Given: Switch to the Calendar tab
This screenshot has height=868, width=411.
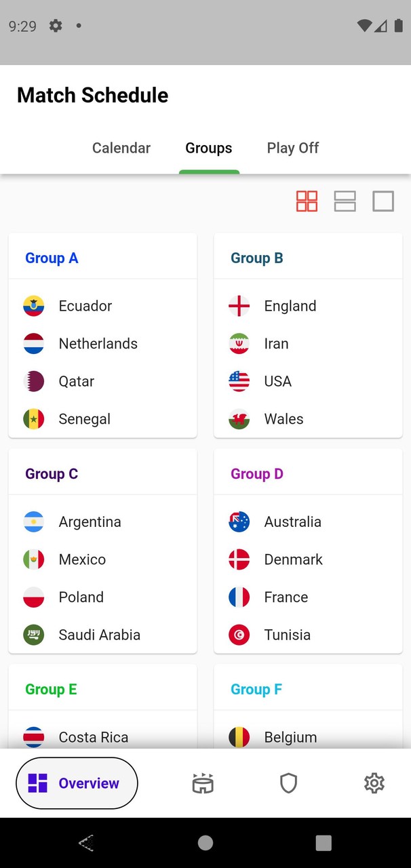Looking at the screenshot, I should [121, 148].
